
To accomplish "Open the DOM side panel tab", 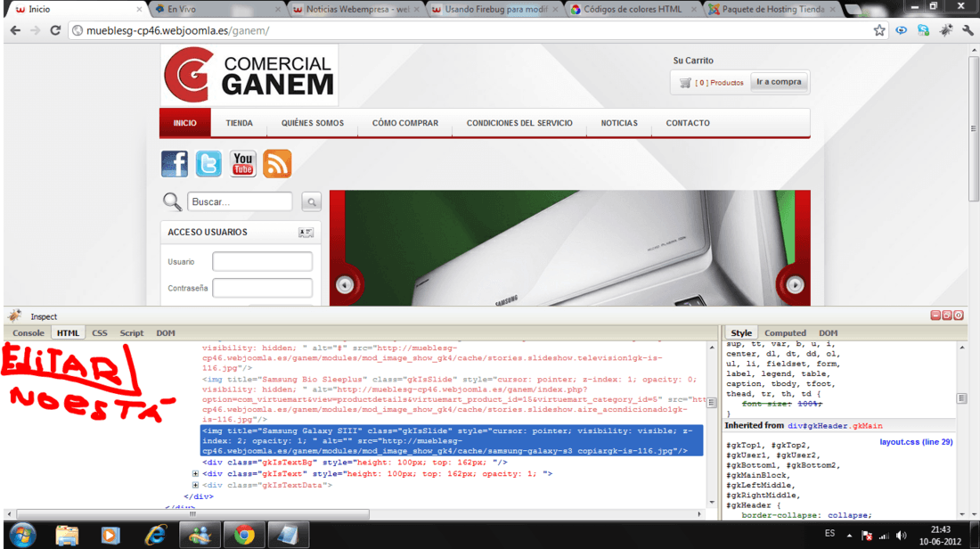I will 829,333.
